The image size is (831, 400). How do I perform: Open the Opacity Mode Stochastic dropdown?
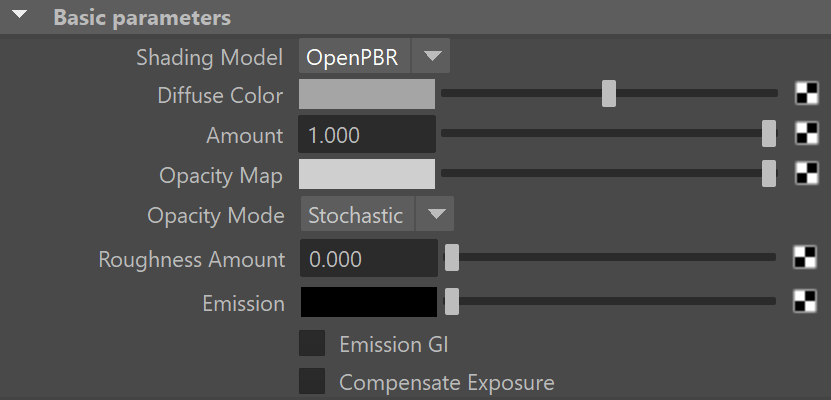[x=435, y=214]
